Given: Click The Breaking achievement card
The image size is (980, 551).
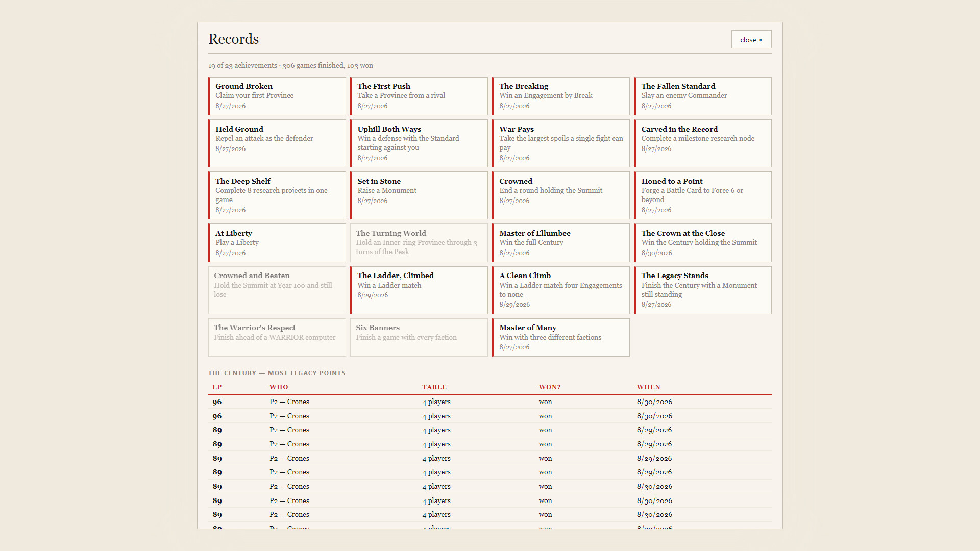Looking at the screenshot, I should pyautogui.click(x=561, y=96).
